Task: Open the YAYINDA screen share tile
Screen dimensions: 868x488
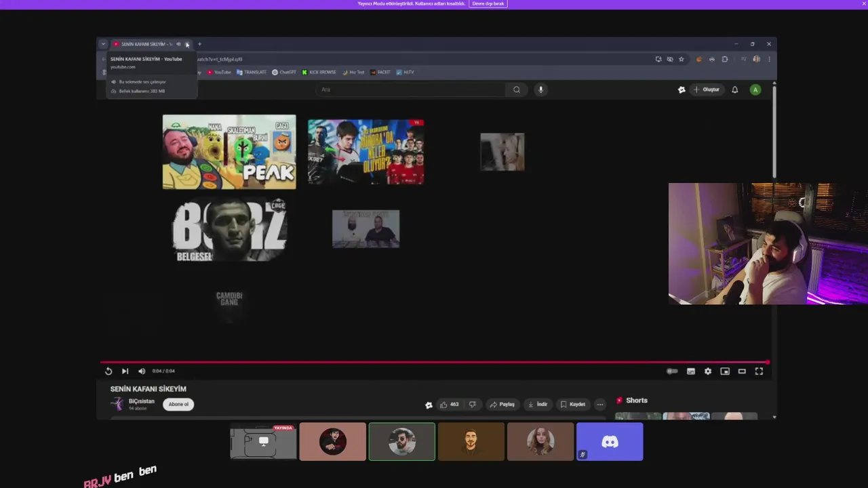Action: point(263,442)
